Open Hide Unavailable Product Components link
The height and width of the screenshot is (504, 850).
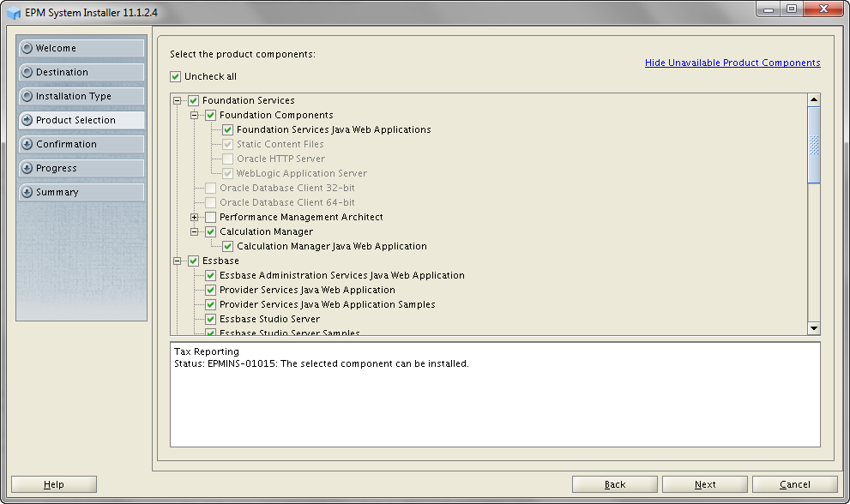(x=732, y=63)
